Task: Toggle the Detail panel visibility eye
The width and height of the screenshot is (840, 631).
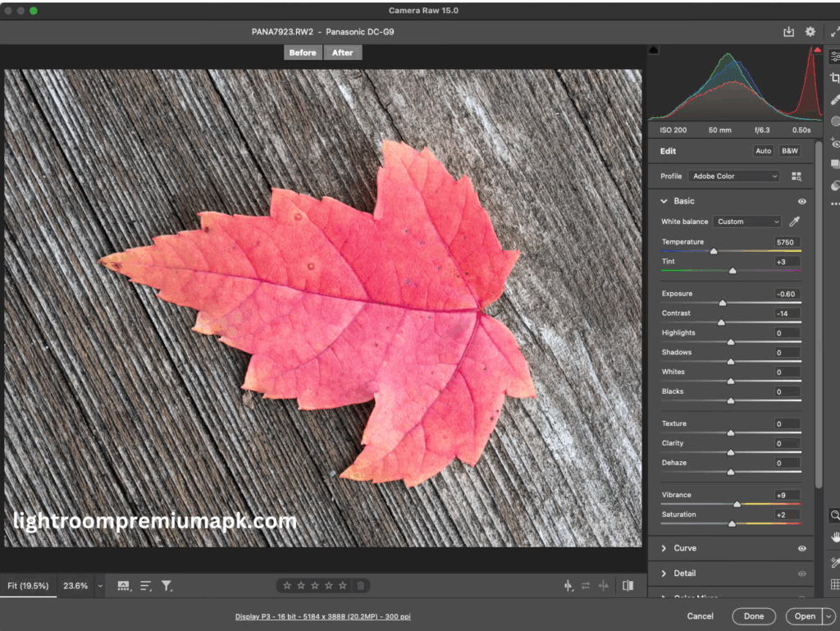Action: tap(801, 574)
